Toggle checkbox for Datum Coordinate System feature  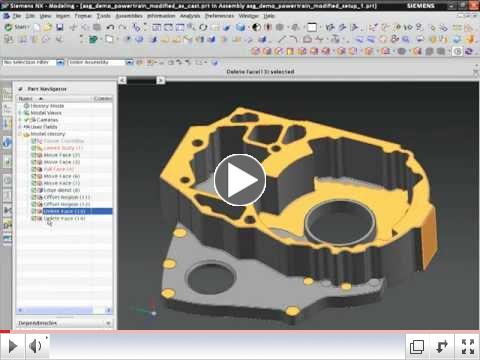pos(33,141)
